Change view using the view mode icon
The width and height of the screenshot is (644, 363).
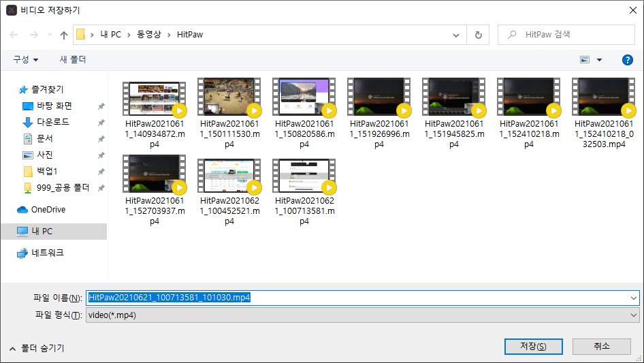(x=585, y=60)
